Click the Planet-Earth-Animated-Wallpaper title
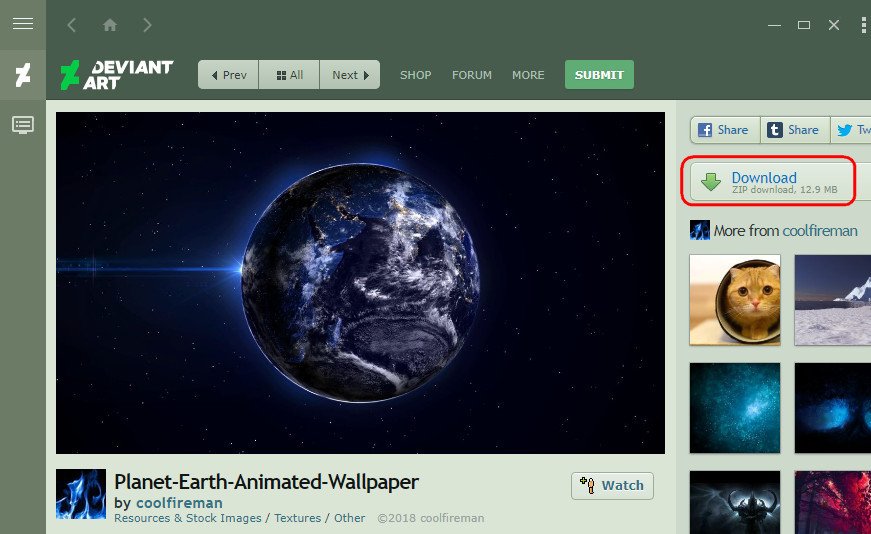The height and width of the screenshot is (534, 871). (x=266, y=482)
